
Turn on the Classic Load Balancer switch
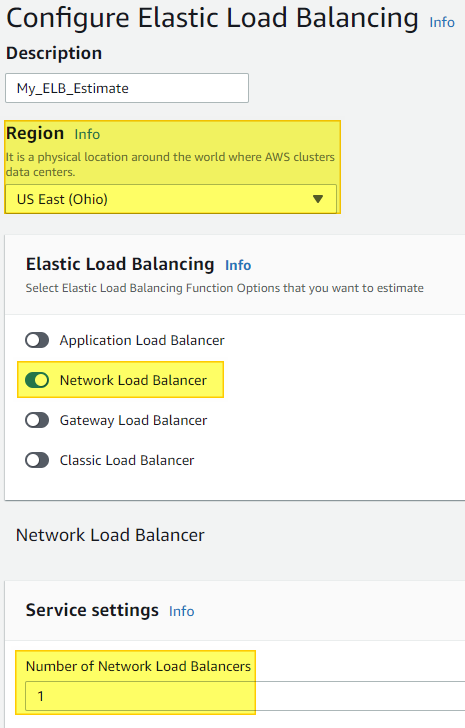click(37, 460)
